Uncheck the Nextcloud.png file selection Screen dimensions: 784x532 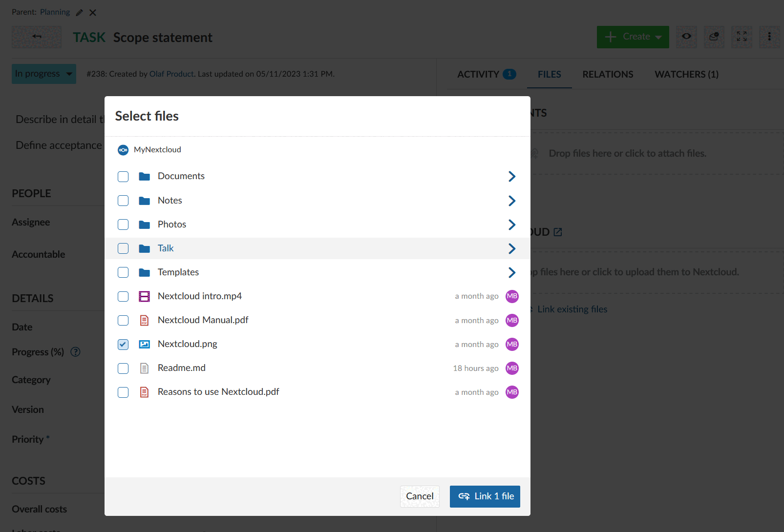[x=123, y=344]
